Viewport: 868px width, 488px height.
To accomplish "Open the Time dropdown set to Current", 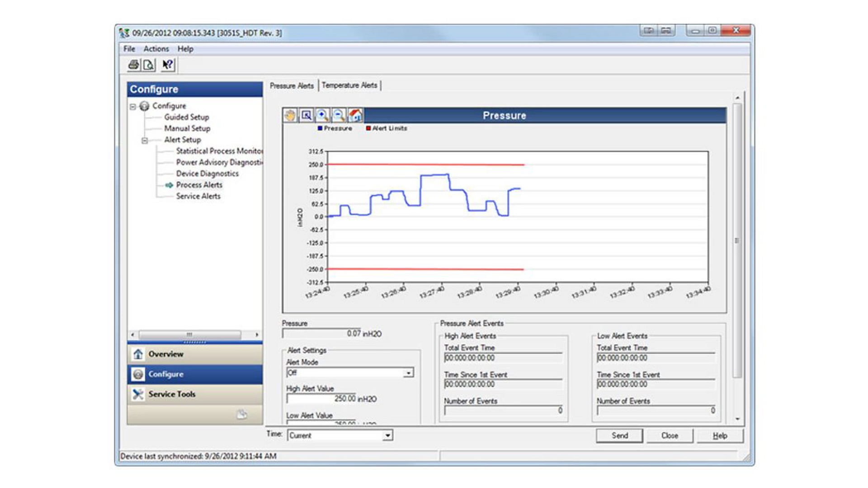I will (387, 436).
